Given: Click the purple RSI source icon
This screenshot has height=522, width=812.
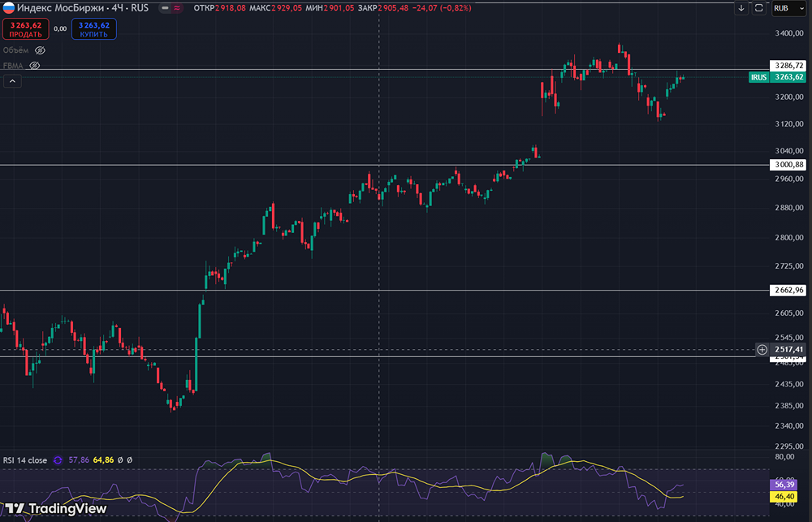Looking at the screenshot, I should pyautogui.click(x=58, y=460).
